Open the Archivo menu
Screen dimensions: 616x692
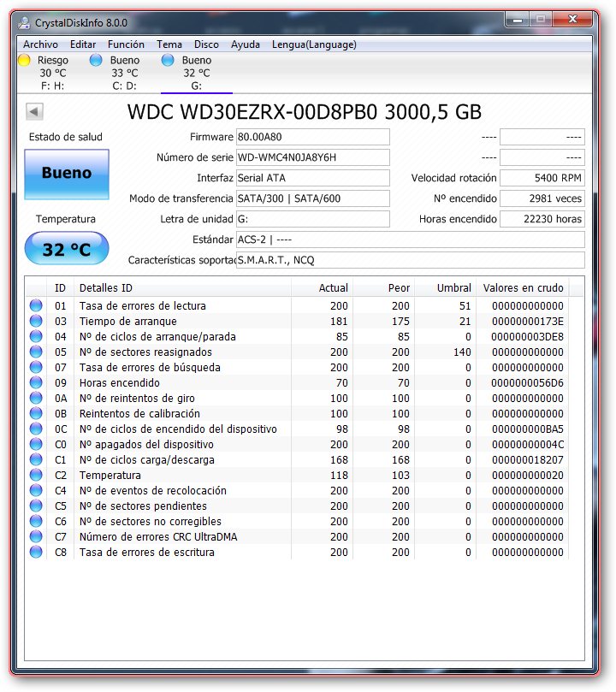click(x=40, y=44)
